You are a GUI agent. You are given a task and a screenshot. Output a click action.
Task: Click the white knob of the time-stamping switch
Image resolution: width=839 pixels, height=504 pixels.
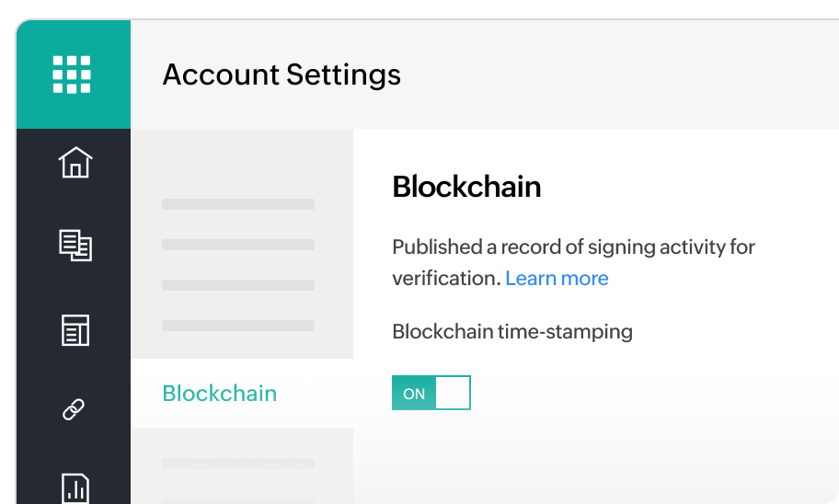453,393
